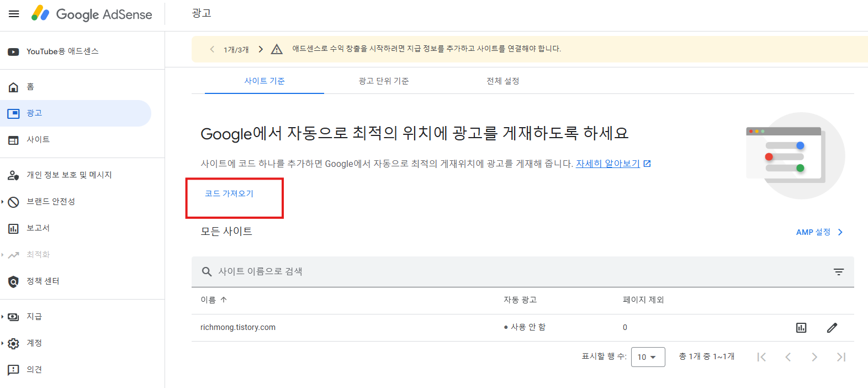This screenshot has width=868, height=388.
Task: Click the policy center shield icon
Action: [13, 282]
